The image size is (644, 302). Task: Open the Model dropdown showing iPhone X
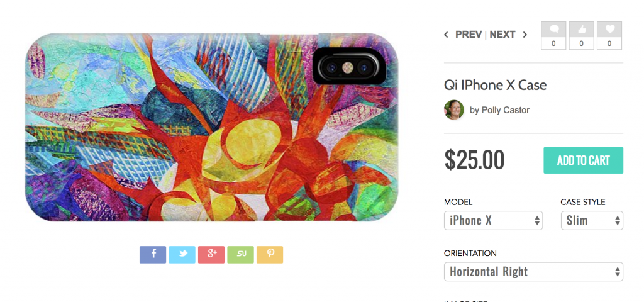pos(493,221)
